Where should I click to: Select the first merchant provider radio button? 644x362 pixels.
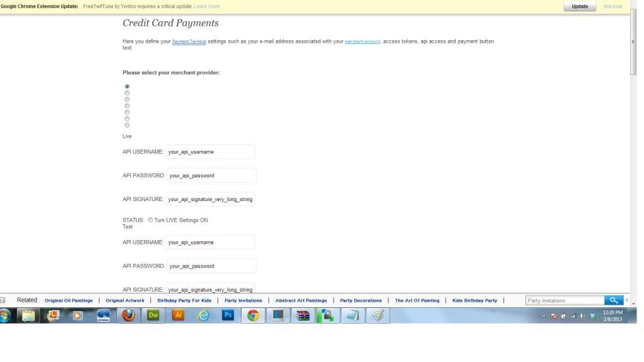[x=127, y=86]
